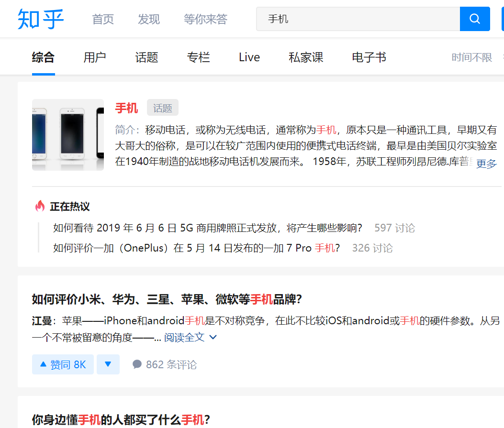The height and width of the screenshot is (428, 504).
Task: Click the 简介 intro paragraph text
Action: click(306, 146)
